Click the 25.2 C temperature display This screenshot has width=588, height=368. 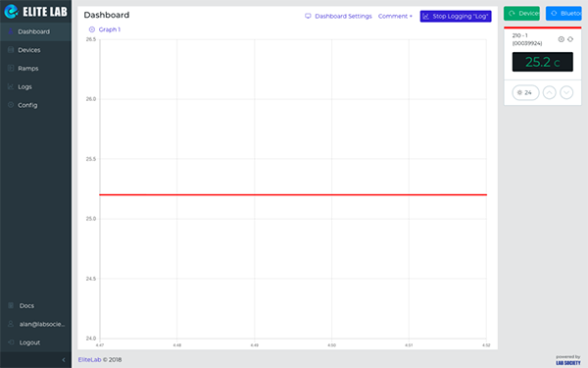pos(543,62)
